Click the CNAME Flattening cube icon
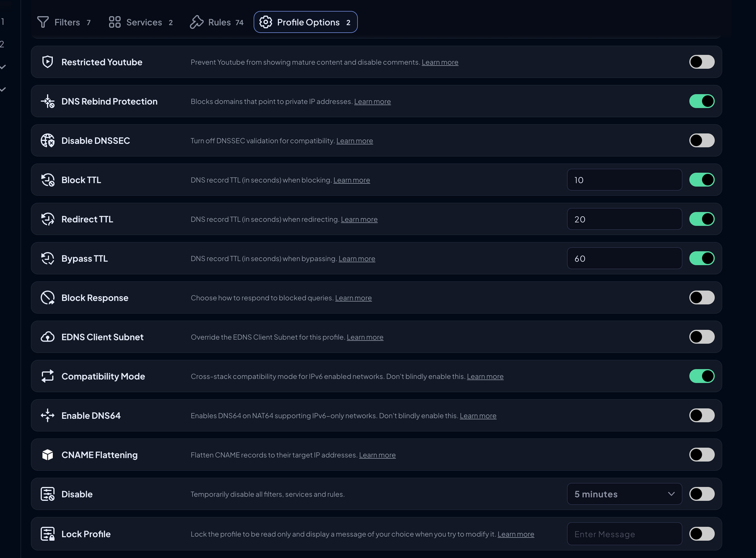The image size is (756, 558). pos(48,455)
